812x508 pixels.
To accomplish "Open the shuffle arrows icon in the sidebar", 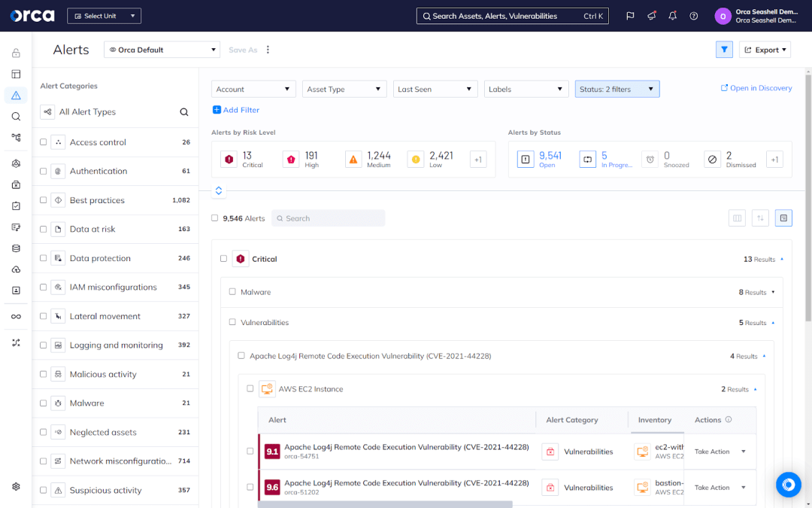I will (16, 342).
